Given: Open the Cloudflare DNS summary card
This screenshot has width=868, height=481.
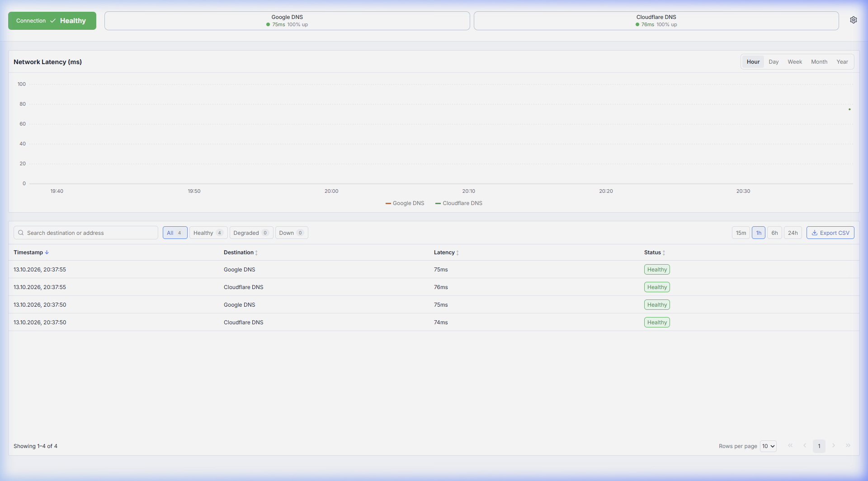Looking at the screenshot, I should tap(656, 21).
